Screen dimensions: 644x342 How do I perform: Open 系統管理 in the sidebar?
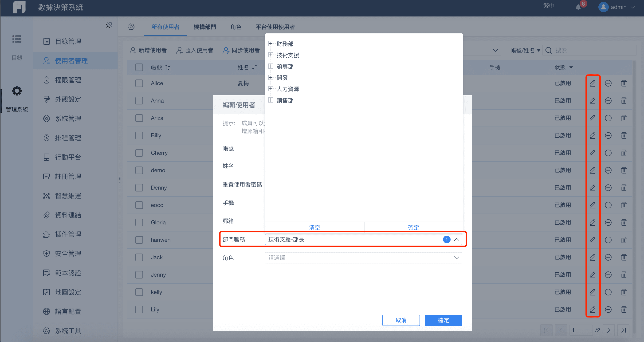coord(75,119)
